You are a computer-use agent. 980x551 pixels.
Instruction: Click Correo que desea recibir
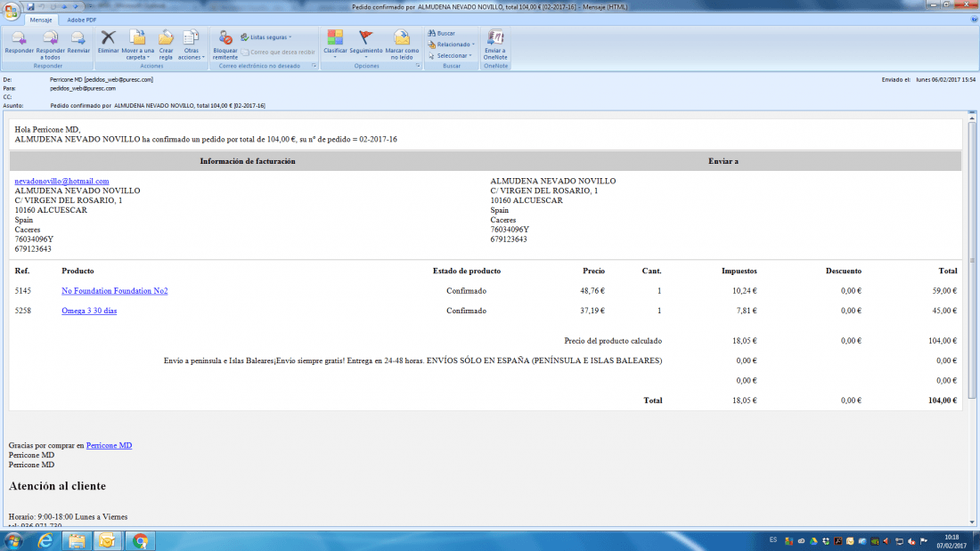[278, 53]
